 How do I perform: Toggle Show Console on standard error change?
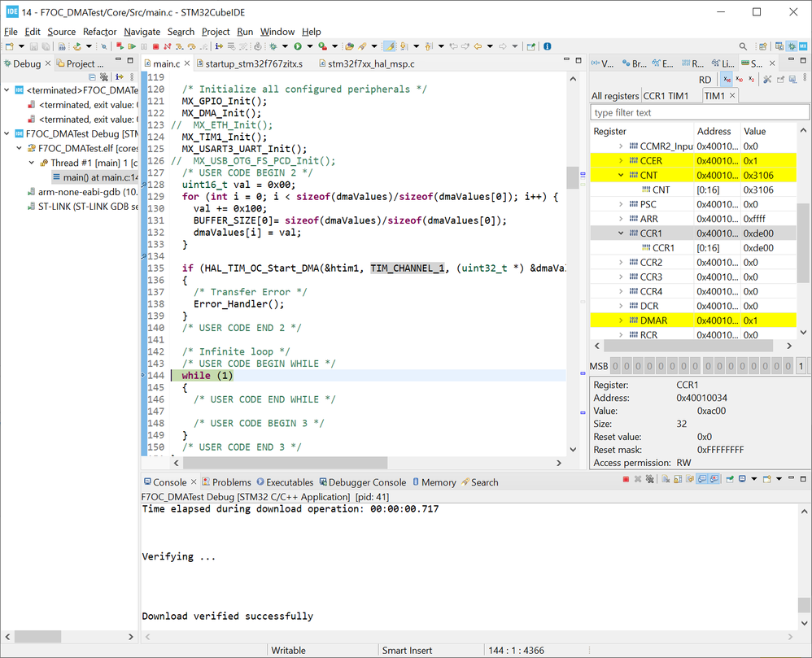click(x=714, y=479)
